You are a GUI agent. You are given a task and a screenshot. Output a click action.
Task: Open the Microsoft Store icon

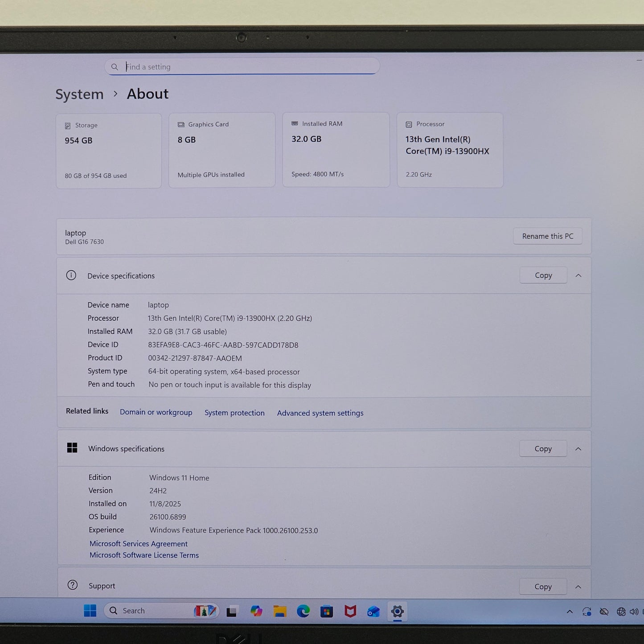click(327, 611)
